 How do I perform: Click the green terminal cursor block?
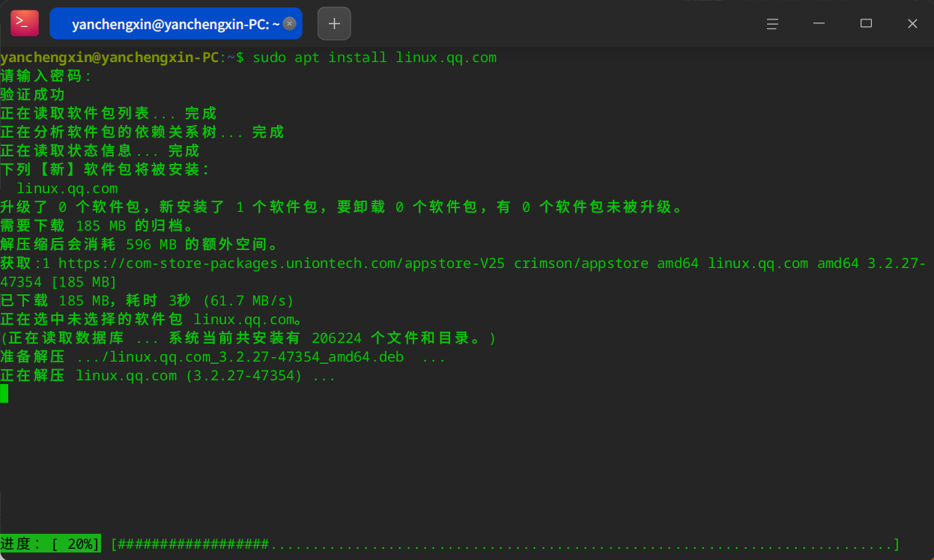pos(4,394)
